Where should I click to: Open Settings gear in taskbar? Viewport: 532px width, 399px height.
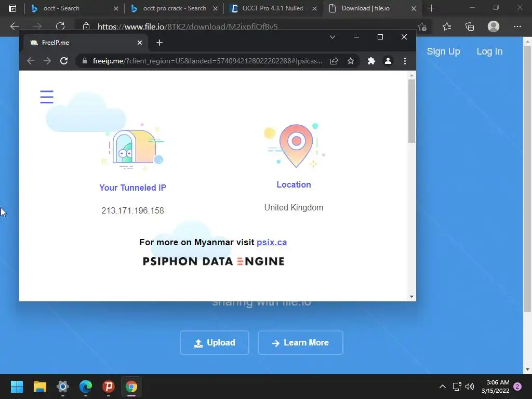pyautogui.click(x=63, y=387)
